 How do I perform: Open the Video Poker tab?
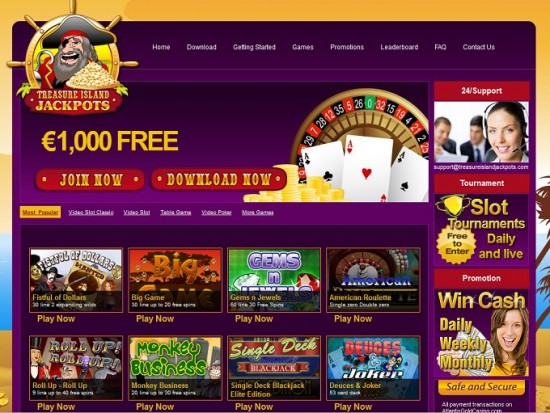point(216,212)
